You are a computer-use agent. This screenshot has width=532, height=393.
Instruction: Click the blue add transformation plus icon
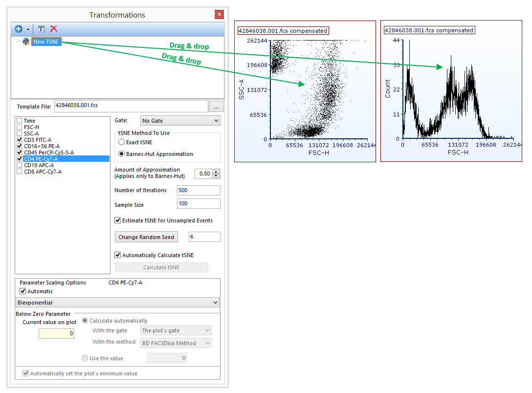click(19, 29)
